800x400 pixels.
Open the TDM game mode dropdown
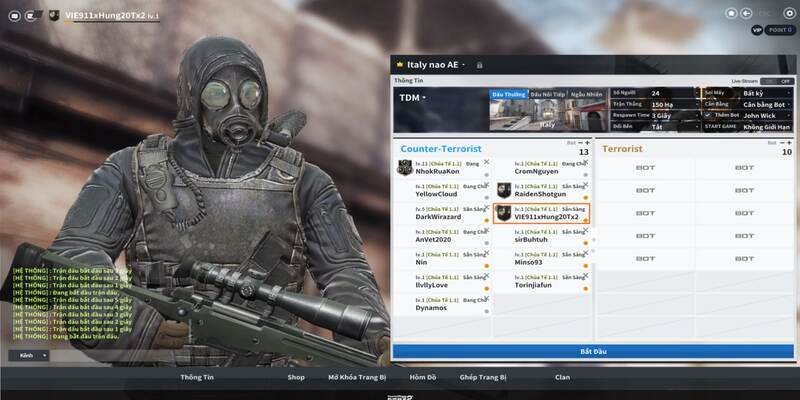pyautogui.click(x=412, y=97)
